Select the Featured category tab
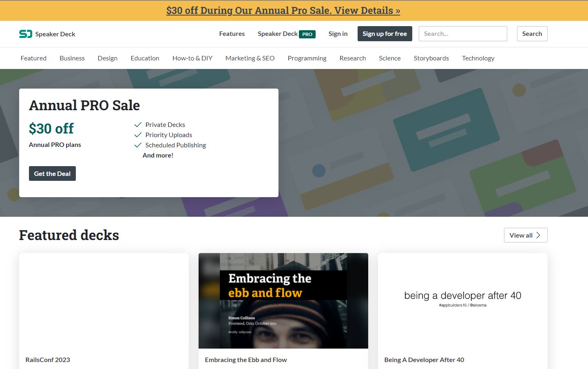 [x=33, y=58]
